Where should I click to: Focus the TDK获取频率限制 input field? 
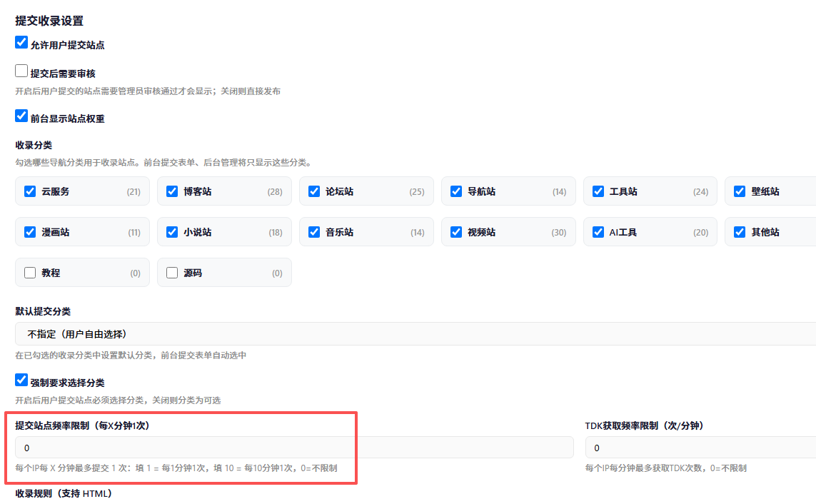[x=700, y=448]
